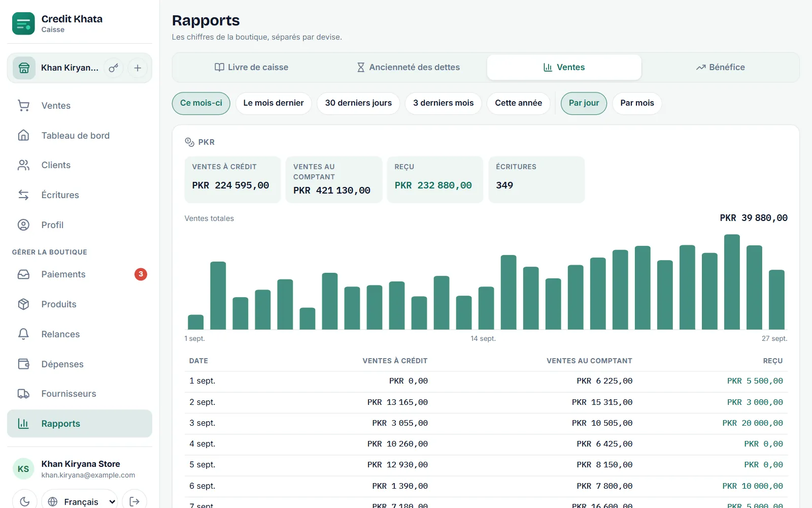Click the PKR currency icon
Viewport: 812px width, 508px height.
(x=190, y=142)
